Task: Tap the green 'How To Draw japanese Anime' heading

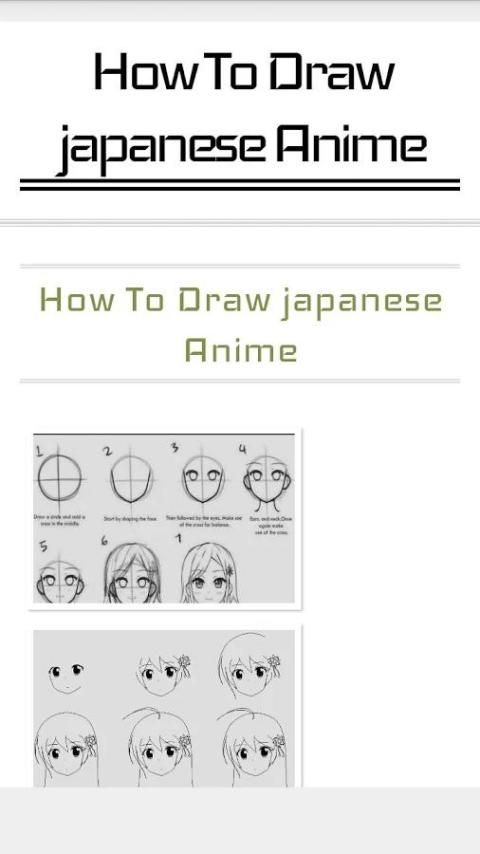Action: click(241, 325)
